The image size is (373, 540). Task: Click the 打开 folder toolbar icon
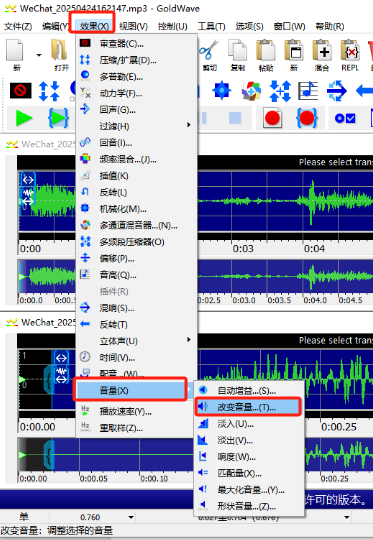pyautogui.click(x=60, y=55)
